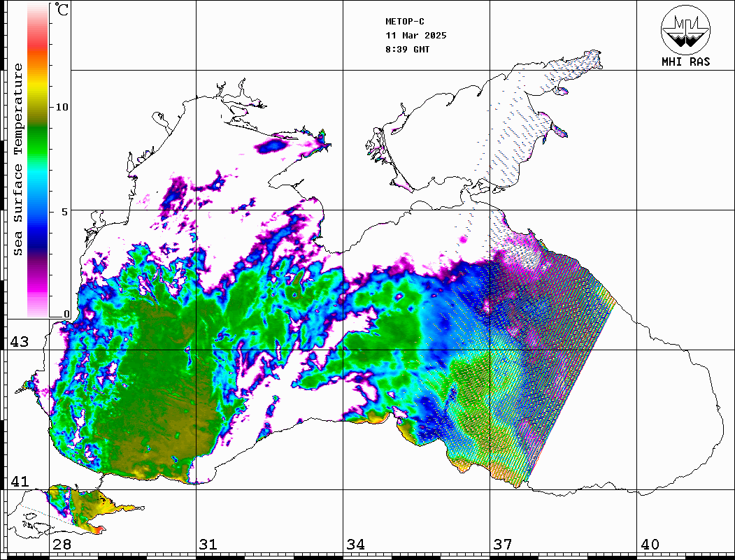Image resolution: width=735 pixels, height=560 pixels.
Task: Pick the blue color at scale value 5
Action: click(x=38, y=211)
